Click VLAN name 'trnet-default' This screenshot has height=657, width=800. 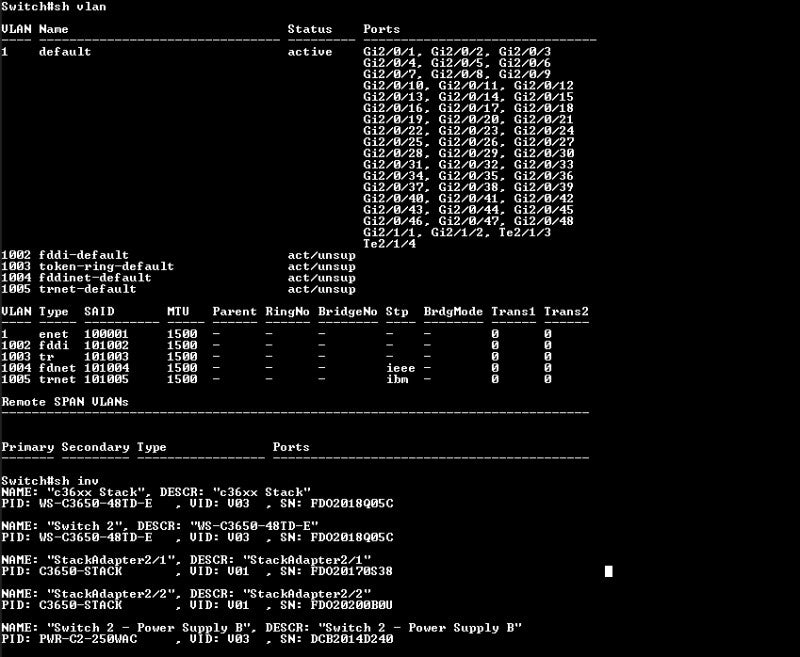pos(87,289)
